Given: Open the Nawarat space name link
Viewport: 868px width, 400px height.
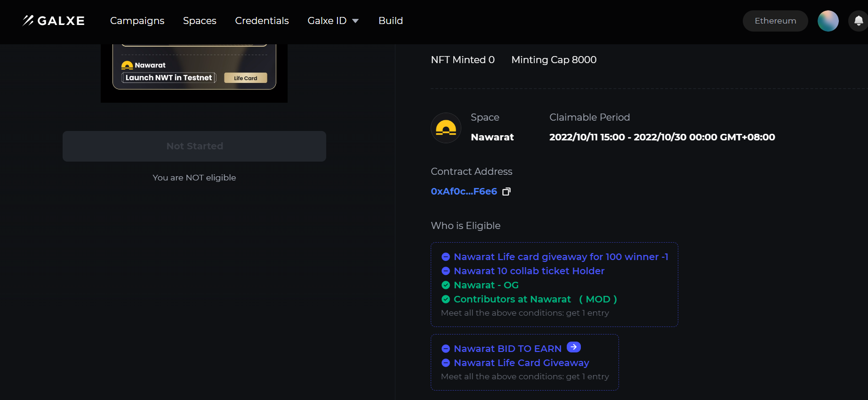Looking at the screenshot, I should click(x=492, y=137).
